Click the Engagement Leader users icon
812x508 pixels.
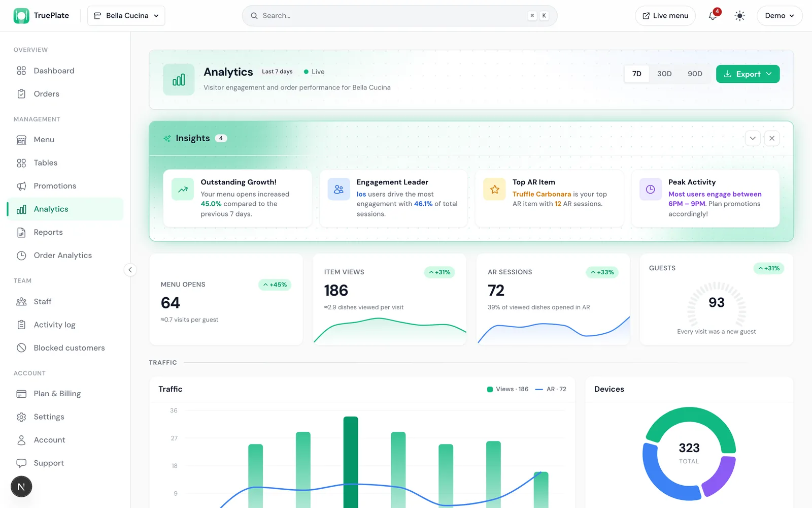point(339,189)
